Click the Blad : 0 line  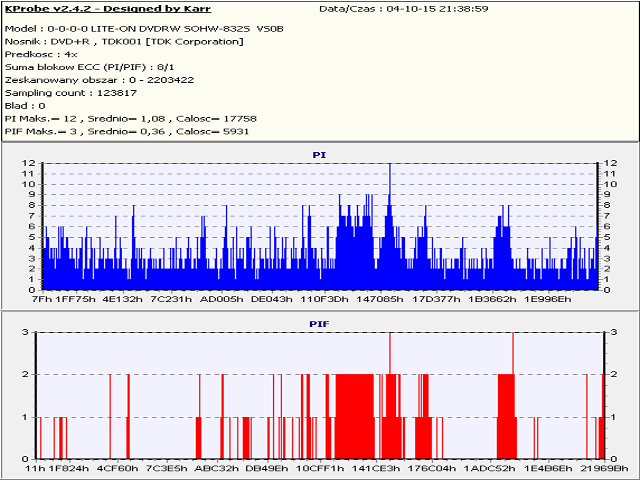[x=25, y=106]
